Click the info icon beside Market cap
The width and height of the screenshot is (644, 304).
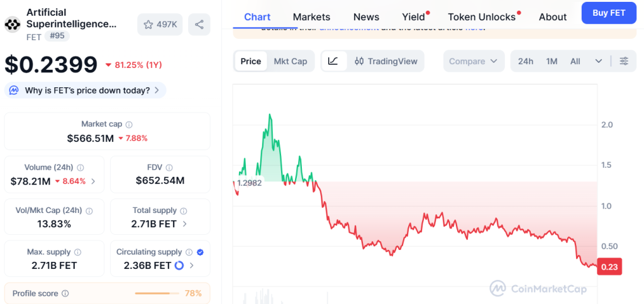tap(129, 124)
